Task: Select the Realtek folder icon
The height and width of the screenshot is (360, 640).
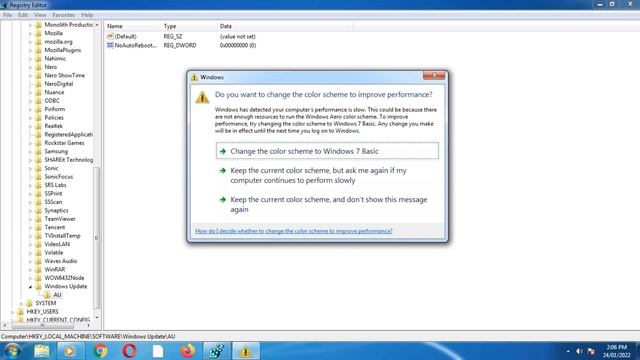Action: 38,126
